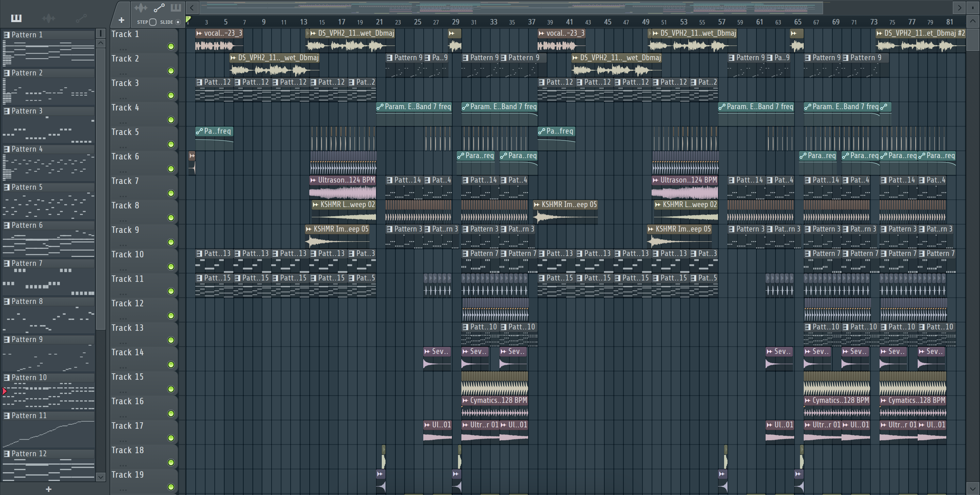Select Pattern 12 in the picker
This screenshot has height=495, width=980.
click(48, 454)
